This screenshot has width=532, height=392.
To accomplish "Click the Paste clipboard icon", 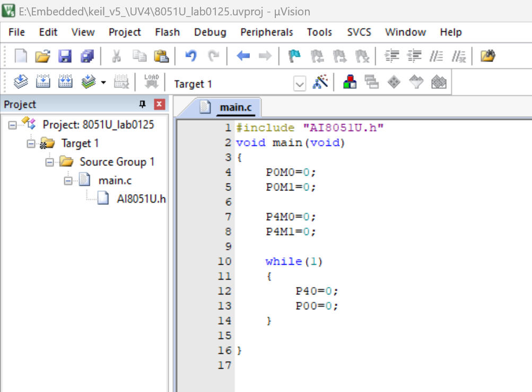I will (161, 56).
